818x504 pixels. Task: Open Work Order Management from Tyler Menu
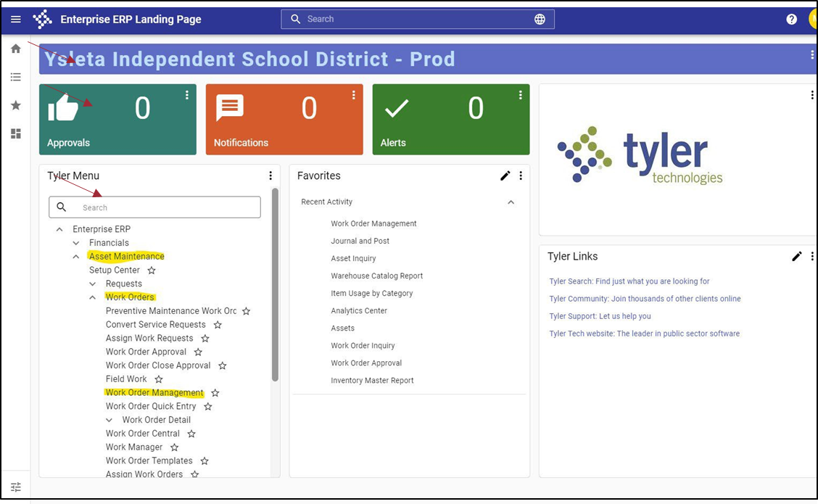[154, 393]
